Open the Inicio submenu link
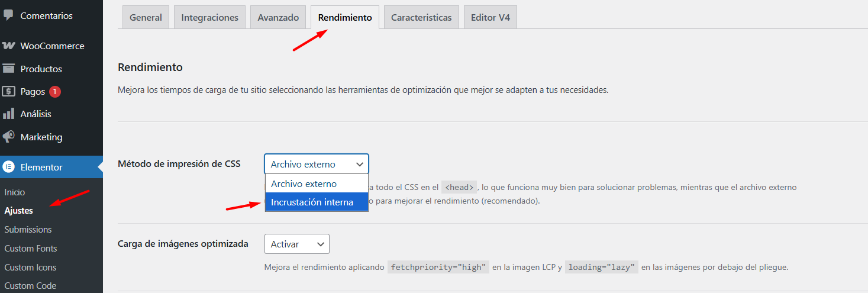 point(15,192)
